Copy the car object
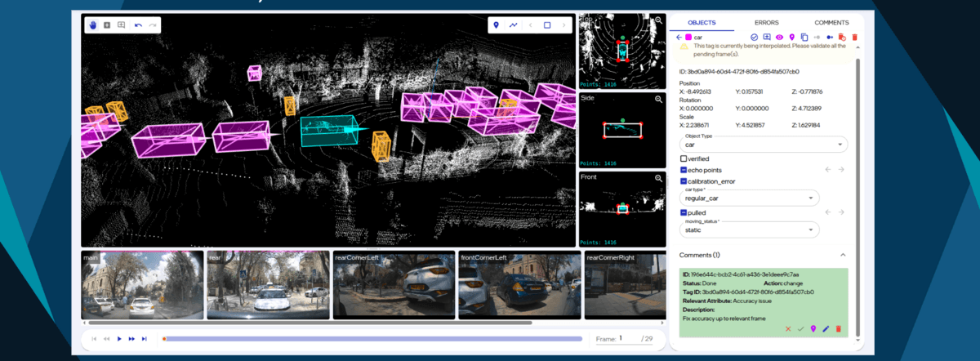Screen dimensions: 980x361 pos(804,37)
